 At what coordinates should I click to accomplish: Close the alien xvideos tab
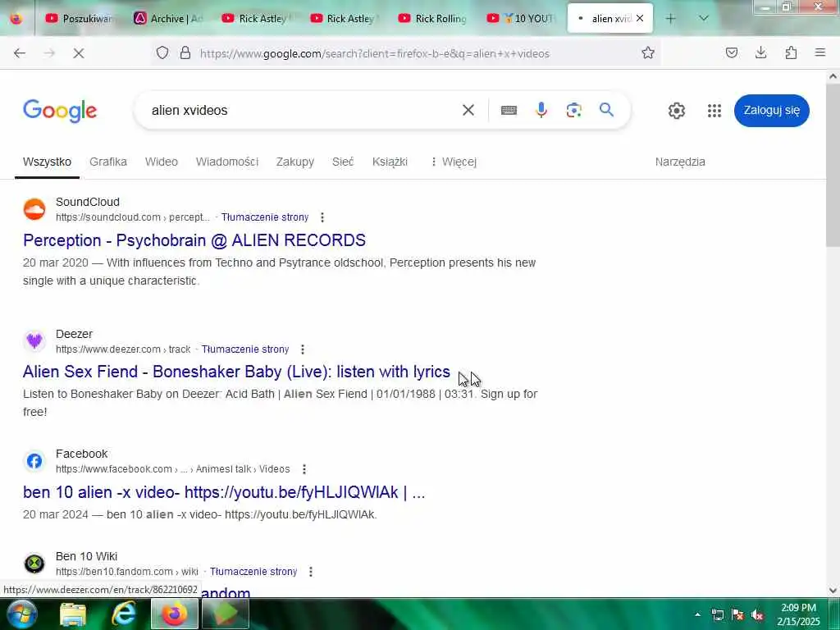[x=640, y=18]
